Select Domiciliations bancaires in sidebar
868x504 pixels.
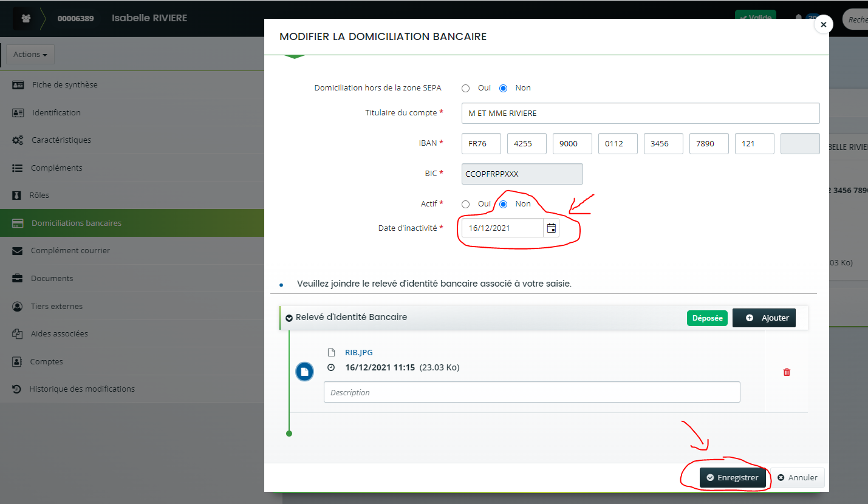point(132,223)
